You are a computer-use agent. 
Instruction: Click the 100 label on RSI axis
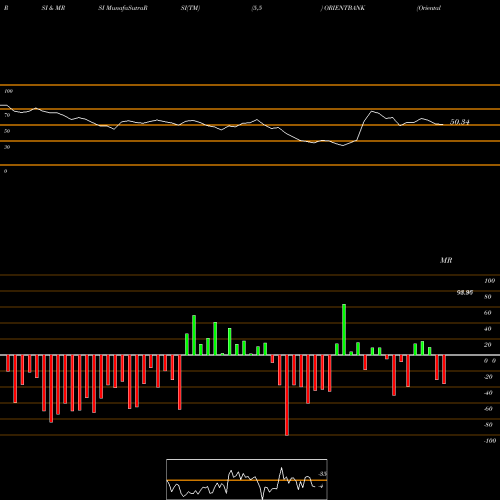tap(8, 91)
